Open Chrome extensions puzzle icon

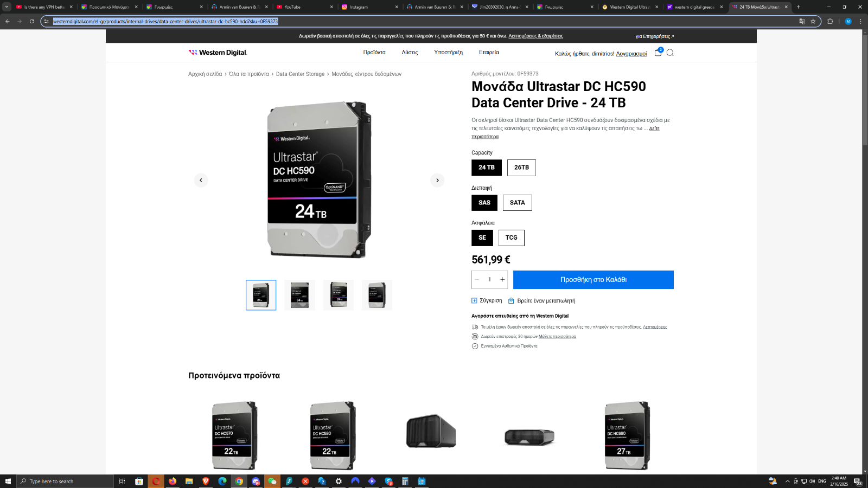(x=830, y=21)
